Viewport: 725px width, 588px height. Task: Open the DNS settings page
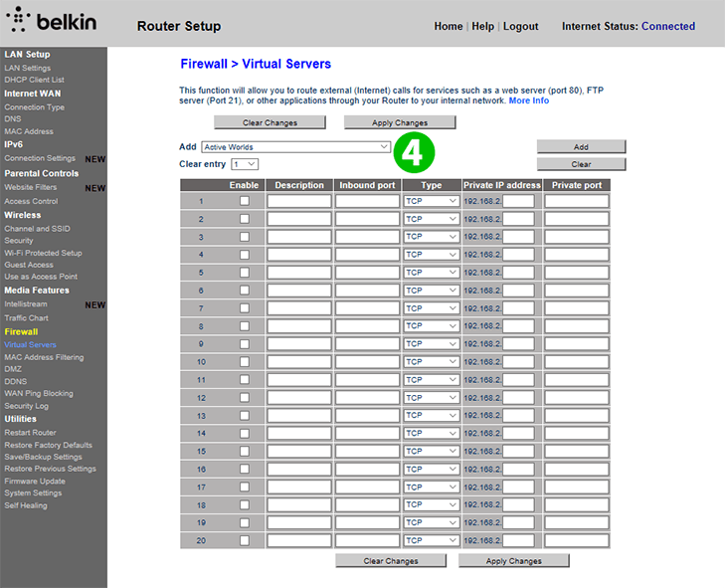click(13, 119)
